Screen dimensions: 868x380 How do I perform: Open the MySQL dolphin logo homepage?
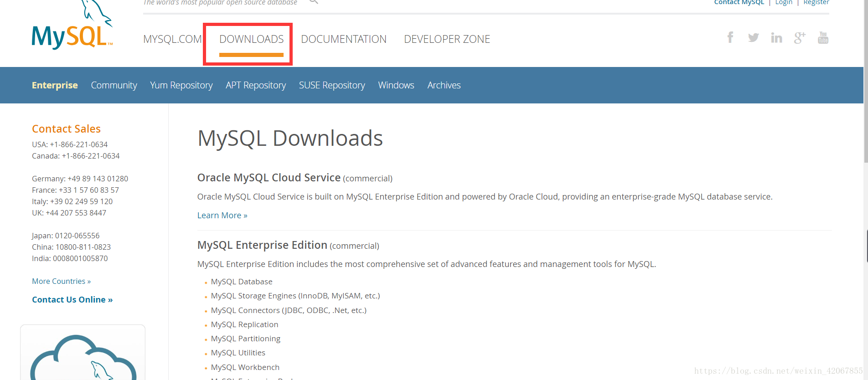tap(72, 25)
